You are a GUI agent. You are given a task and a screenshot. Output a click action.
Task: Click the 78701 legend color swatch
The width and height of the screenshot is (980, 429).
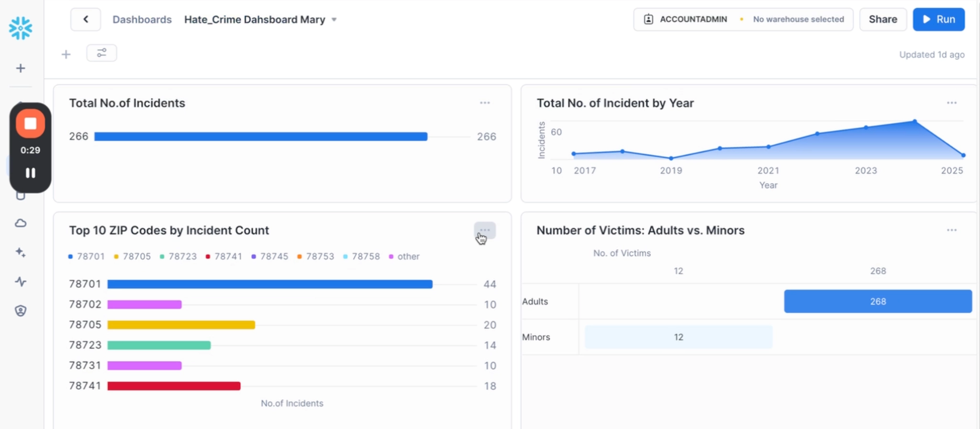click(x=70, y=257)
